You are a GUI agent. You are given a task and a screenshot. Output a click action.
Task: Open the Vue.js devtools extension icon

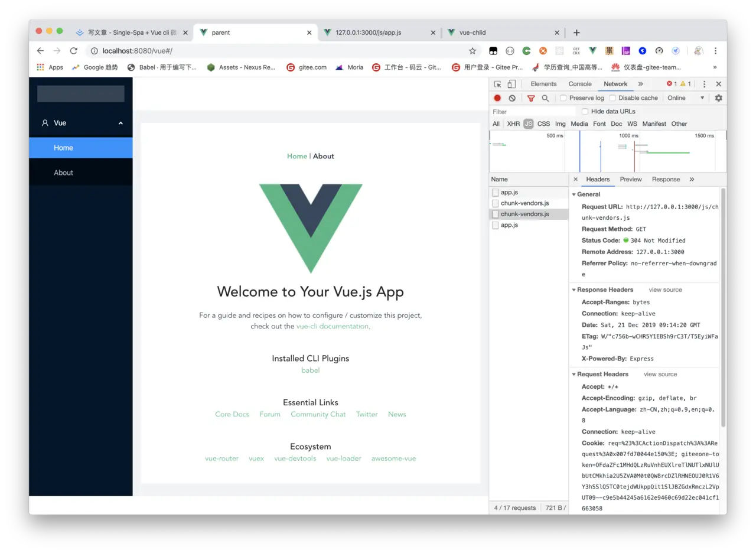592,51
